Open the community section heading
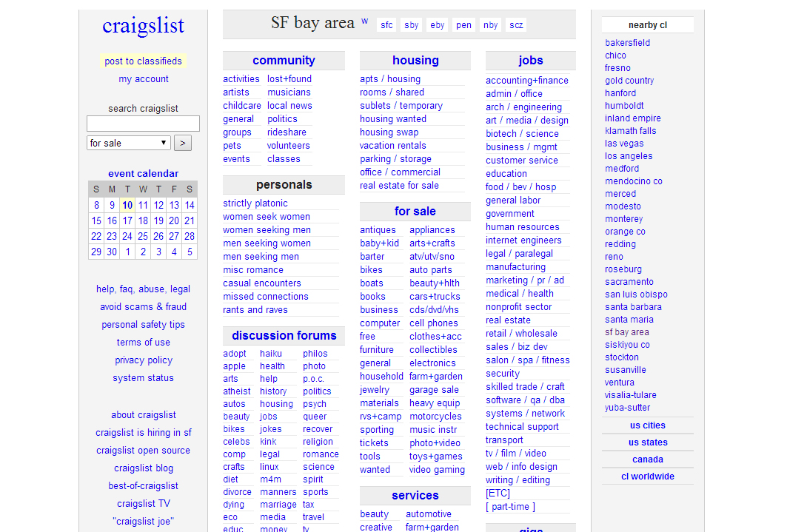 (284, 60)
